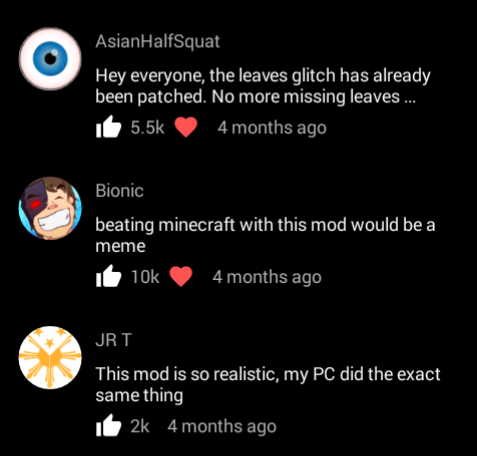This screenshot has width=477, height=456.
Task: Visit the Bionic channel name
Action: (119, 191)
